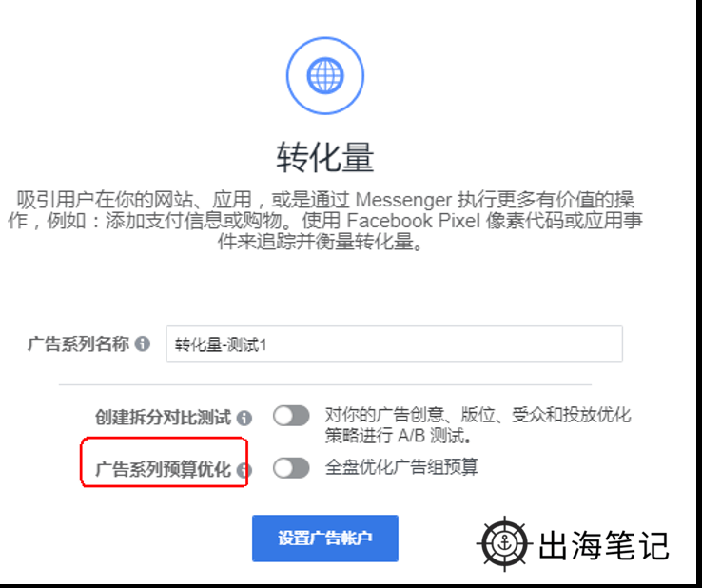Click the 转化量 heading title
Image resolution: width=702 pixels, height=588 pixels.
pyautogui.click(x=325, y=157)
